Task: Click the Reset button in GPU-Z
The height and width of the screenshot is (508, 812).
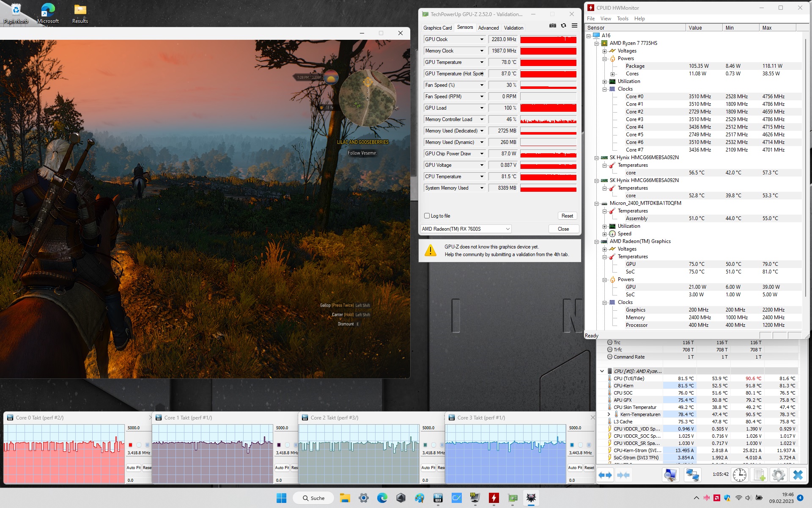Action: coord(567,216)
